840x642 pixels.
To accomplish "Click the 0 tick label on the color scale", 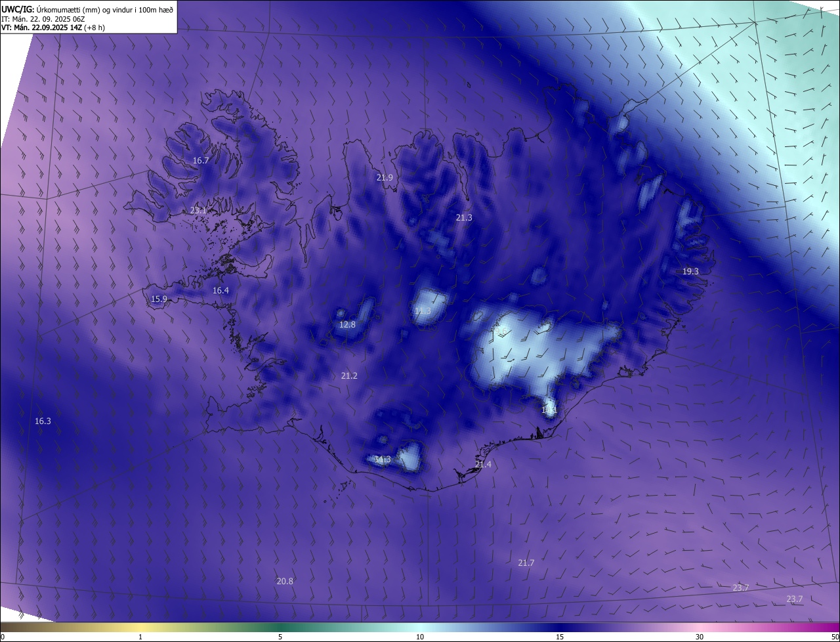I will pos(3,637).
